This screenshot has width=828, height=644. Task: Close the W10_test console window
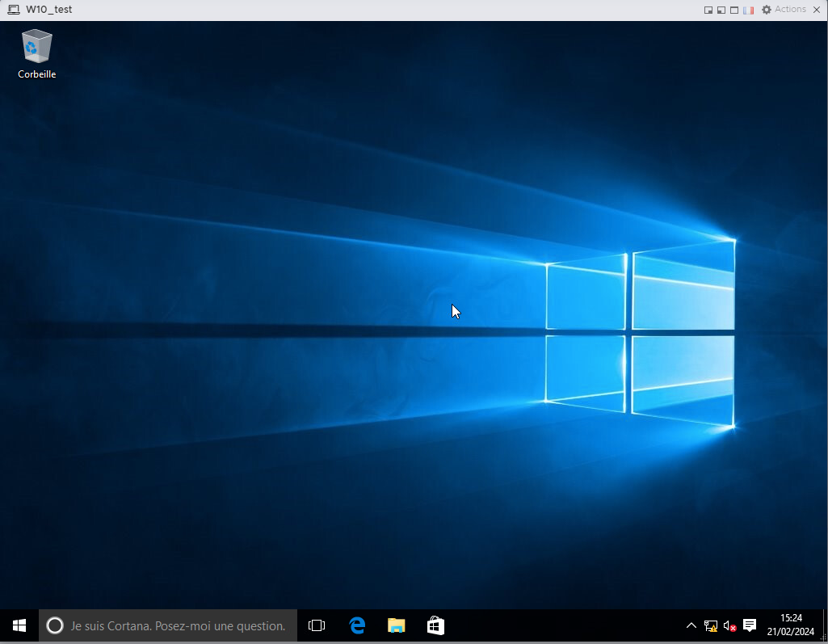tap(817, 10)
